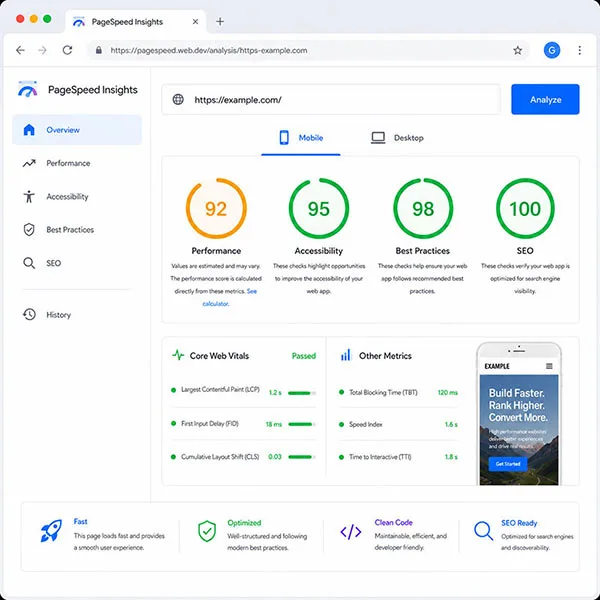Image resolution: width=600 pixels, height=600 pixels.
Task: Open SEO section in sidebar
Action: 77,263
